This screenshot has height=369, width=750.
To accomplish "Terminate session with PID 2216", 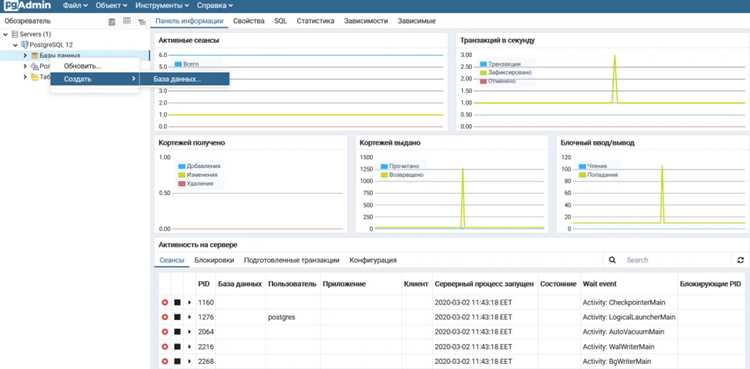I will click(x=165, y=347).
